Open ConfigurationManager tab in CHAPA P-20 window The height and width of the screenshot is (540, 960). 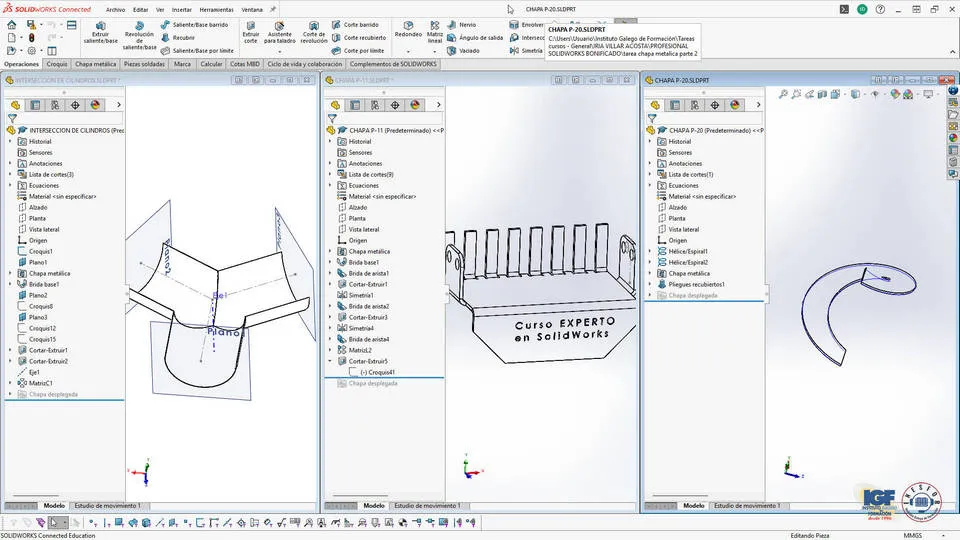pos(695,105)
